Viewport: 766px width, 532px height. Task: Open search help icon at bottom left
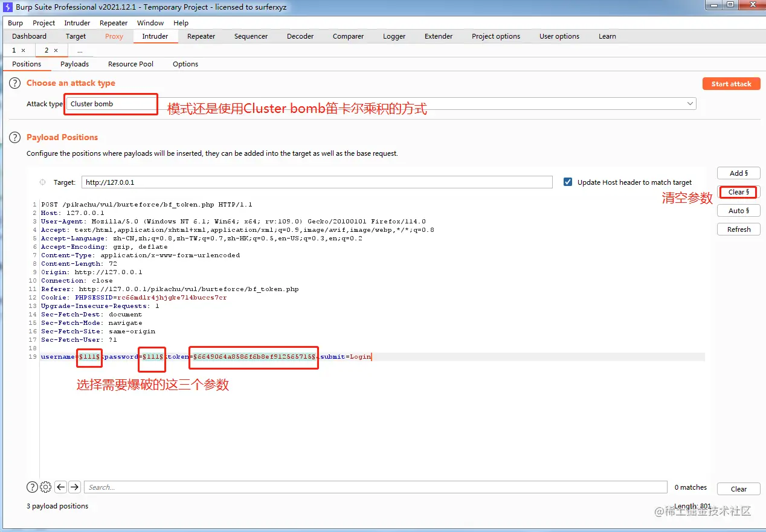pyautogui.click(x=32, y=487)
